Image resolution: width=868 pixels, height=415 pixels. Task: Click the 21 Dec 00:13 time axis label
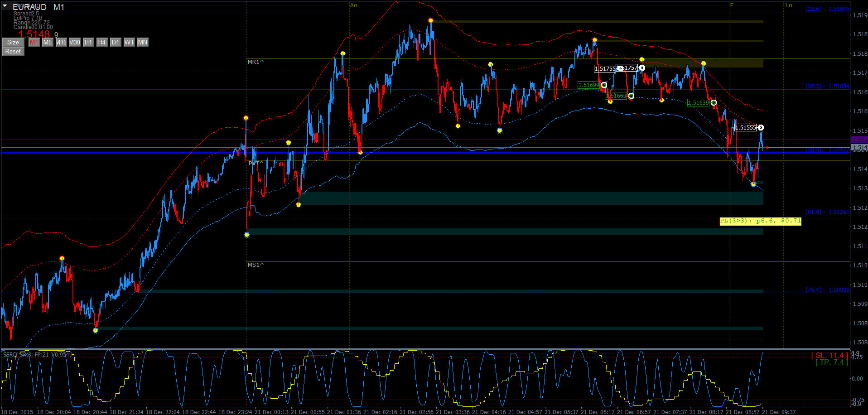click(x=271, y=412)
